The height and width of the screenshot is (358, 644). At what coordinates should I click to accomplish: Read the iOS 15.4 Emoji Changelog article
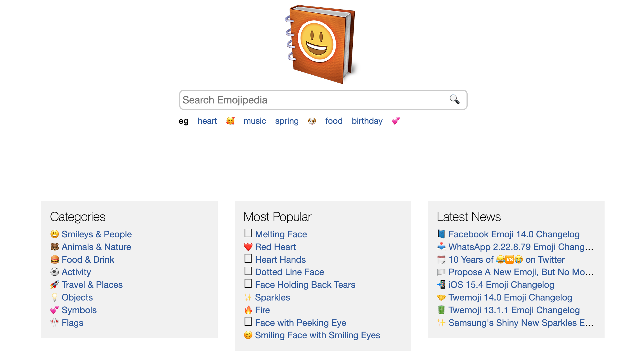coord(501,285)
